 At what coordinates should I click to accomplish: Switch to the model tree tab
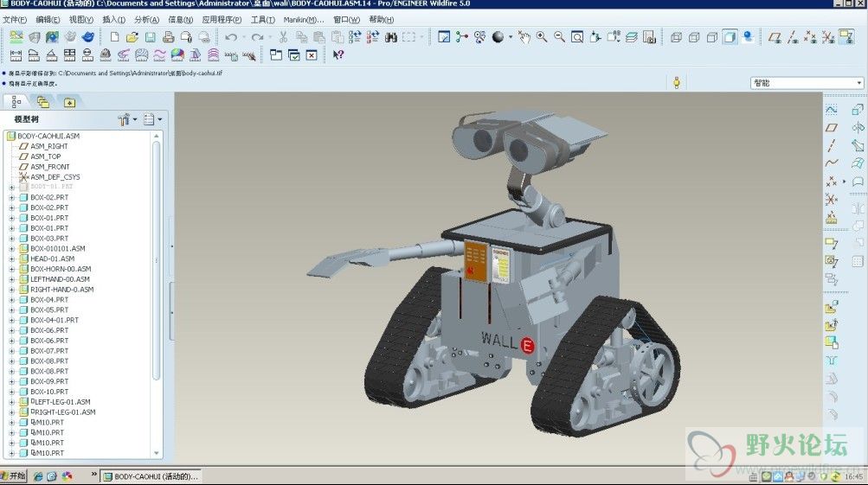pos(16,102)
